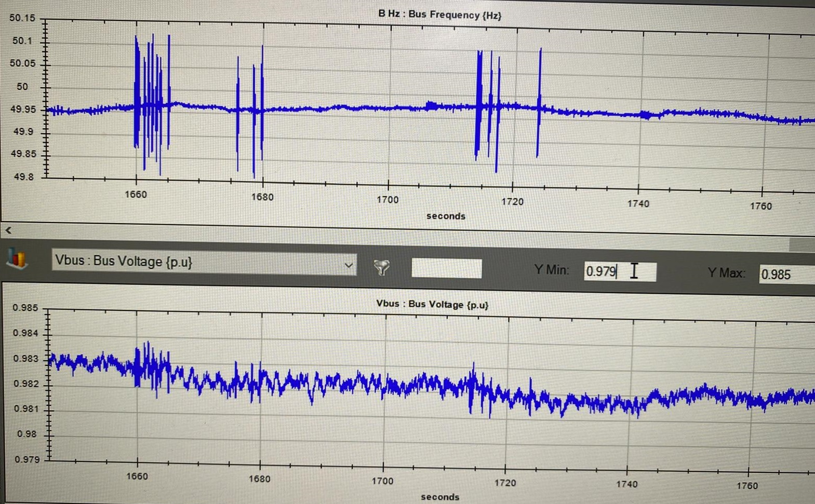Click the bar chart icon beside signal dropdown
815x504 pixels.
point(17,258)
